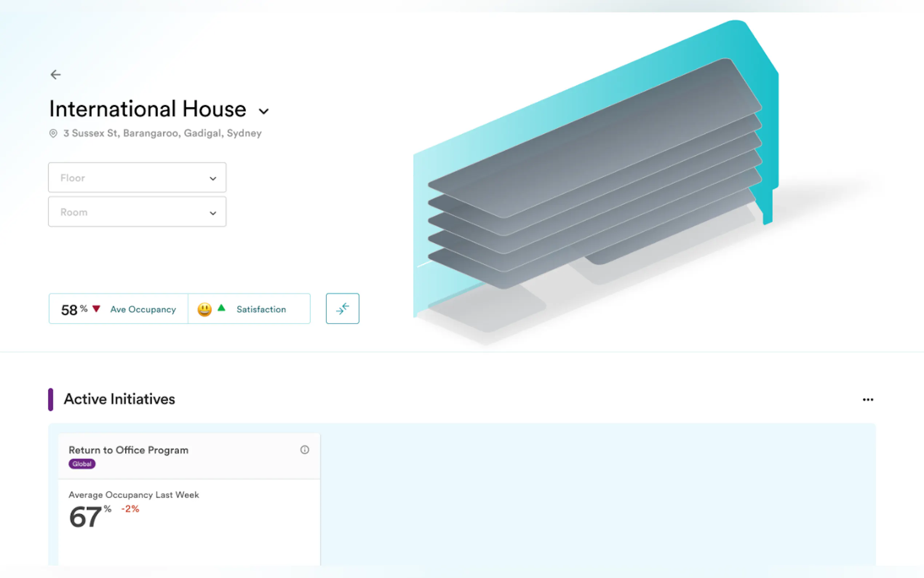The width and height of the screenshot is (924, 578).
Task: Click the 3 Sussex St address text
Action: 162,134
